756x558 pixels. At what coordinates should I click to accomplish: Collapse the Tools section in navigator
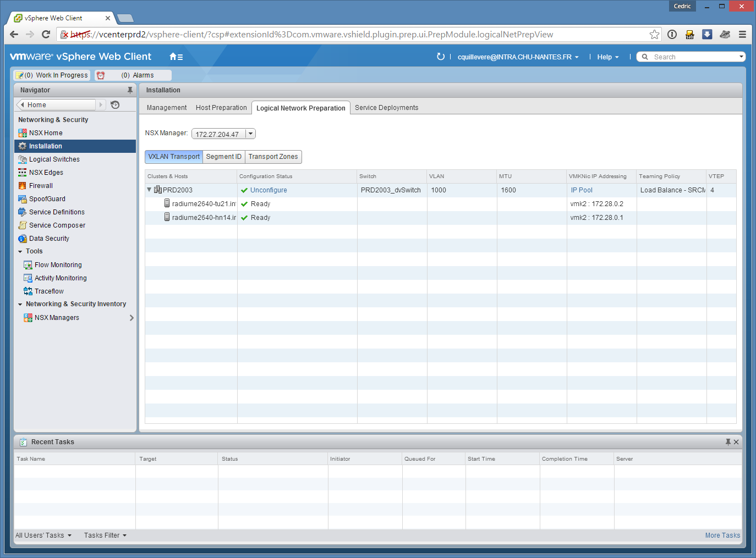coord(20,251)
